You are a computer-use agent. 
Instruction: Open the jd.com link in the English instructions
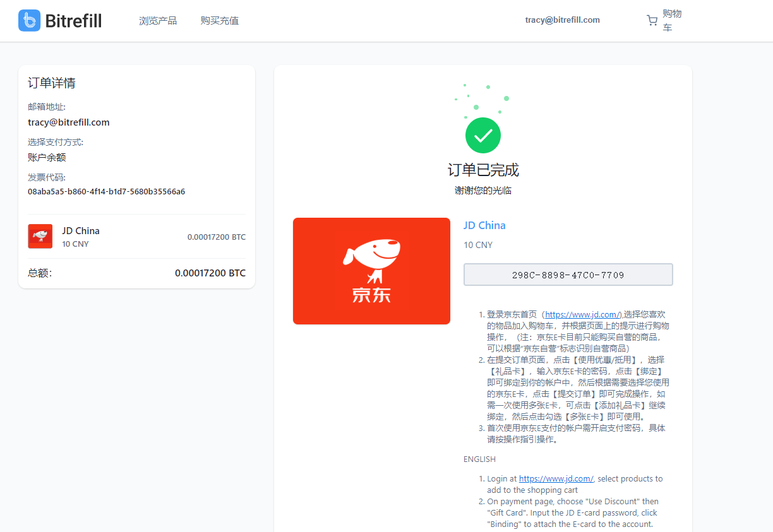(x=556, y=478)
